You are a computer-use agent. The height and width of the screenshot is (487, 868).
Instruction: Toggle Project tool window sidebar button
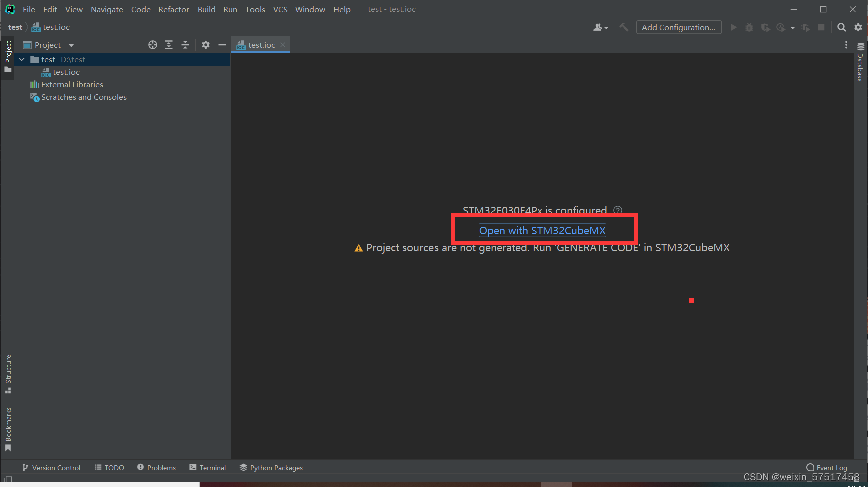8,56
